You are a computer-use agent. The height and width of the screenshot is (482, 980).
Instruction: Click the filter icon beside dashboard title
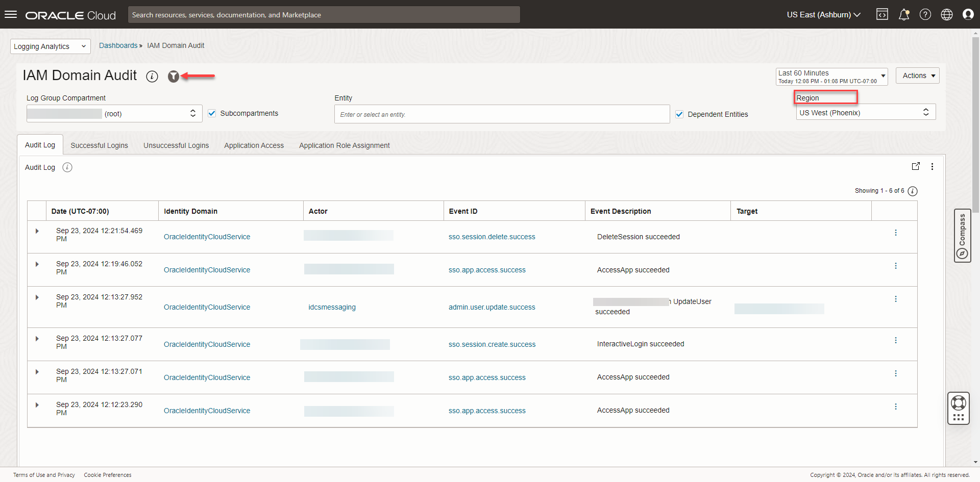pos(174,77)
